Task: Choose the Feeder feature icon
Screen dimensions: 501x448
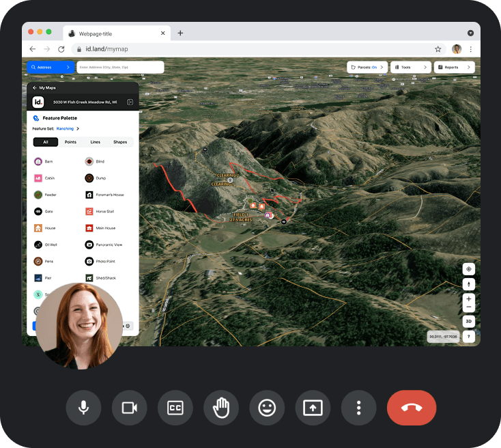Action: pos(38,195)
